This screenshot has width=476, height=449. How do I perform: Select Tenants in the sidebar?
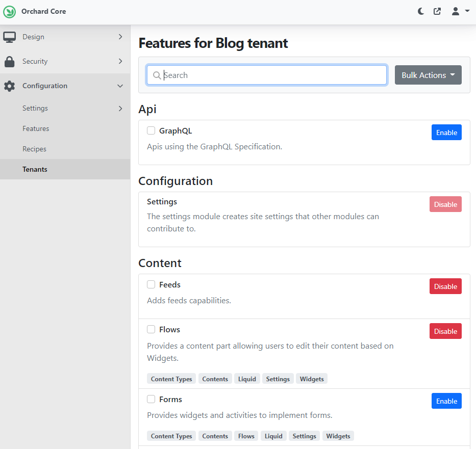coord(65,169)
